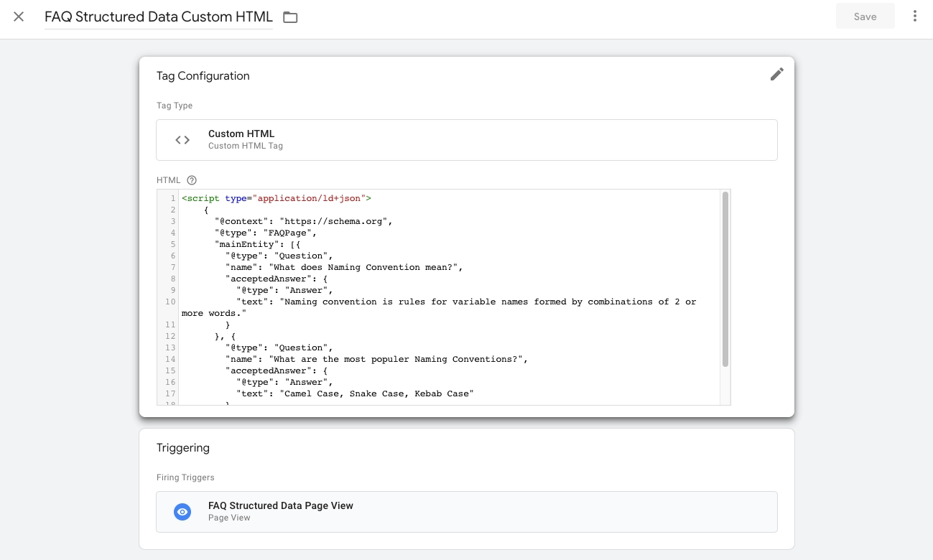Screen dimensions: 933x560
Task: Click the Triggering section header
Action: click(x=183, y=447)
